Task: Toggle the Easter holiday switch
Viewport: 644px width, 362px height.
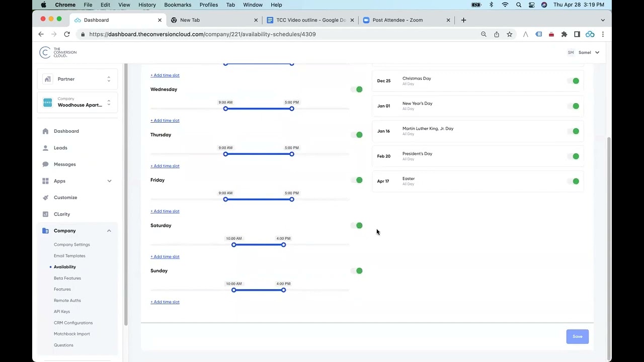Action: pyautogui.click(x=573, y=181)
